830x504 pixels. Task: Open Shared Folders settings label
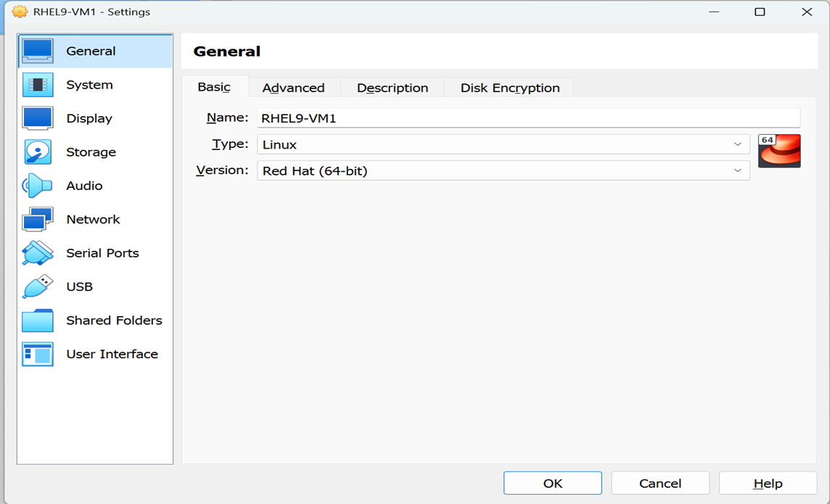coord(115,321)
